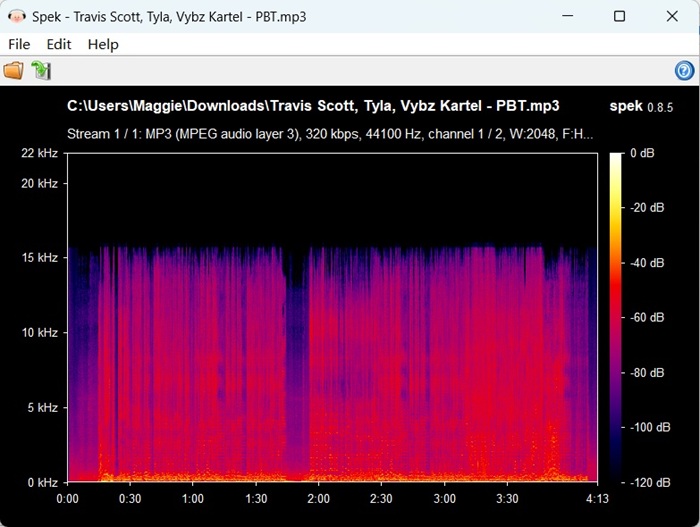
Task: Open a file with the folder icon
Action: tap(13, 71)
